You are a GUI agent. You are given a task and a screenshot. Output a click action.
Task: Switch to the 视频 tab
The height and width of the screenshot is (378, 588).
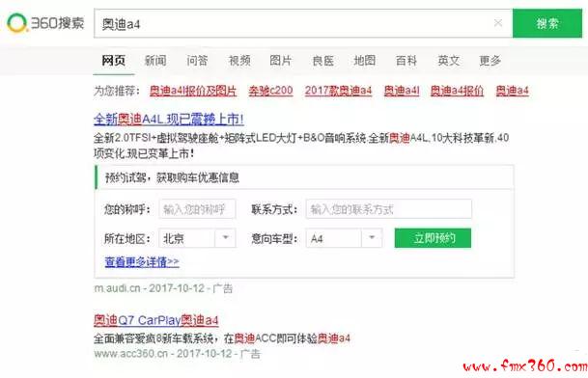pos(239,61)
